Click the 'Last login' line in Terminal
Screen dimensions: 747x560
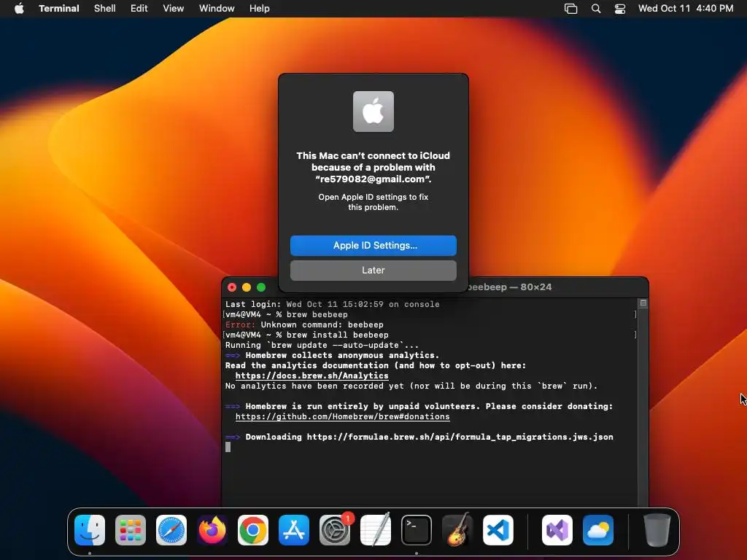pyautogui.click(x=333, y=304)
